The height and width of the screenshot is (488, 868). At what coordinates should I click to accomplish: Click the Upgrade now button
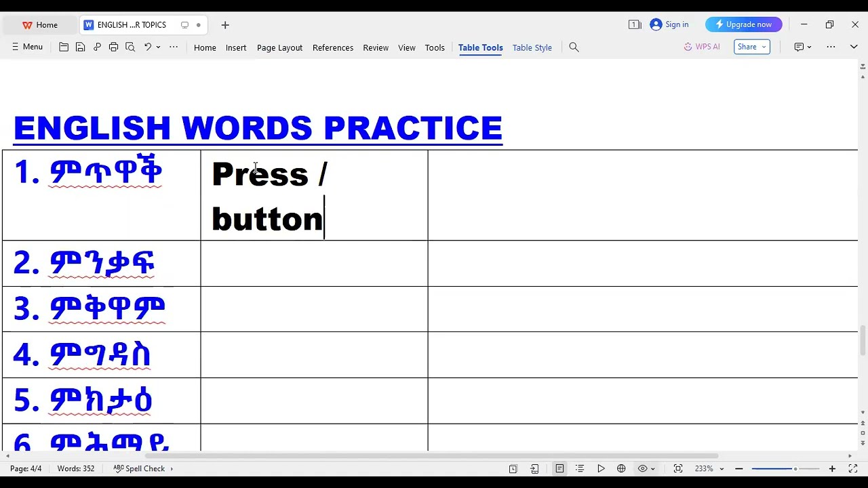tap(744, 24)
